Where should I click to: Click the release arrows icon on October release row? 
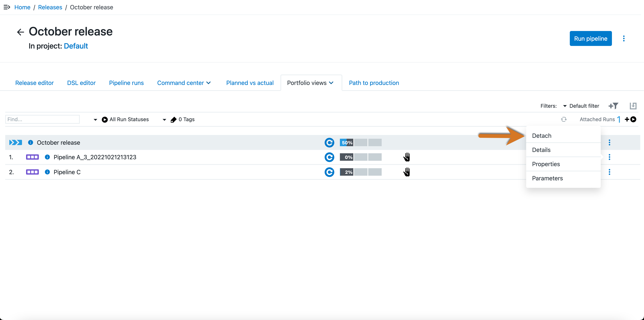15,142
